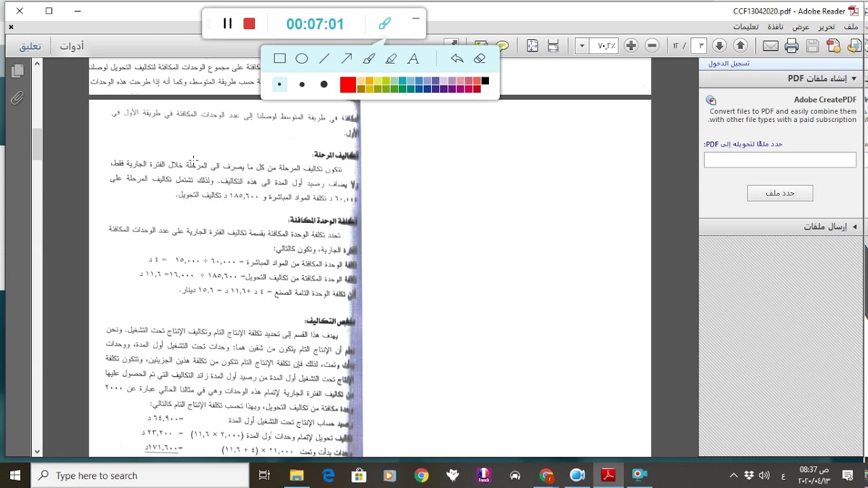Select the ellipse drawing tool
This screenshot has width=868, height=488.
pyautogui.click(x=302, y=59)
